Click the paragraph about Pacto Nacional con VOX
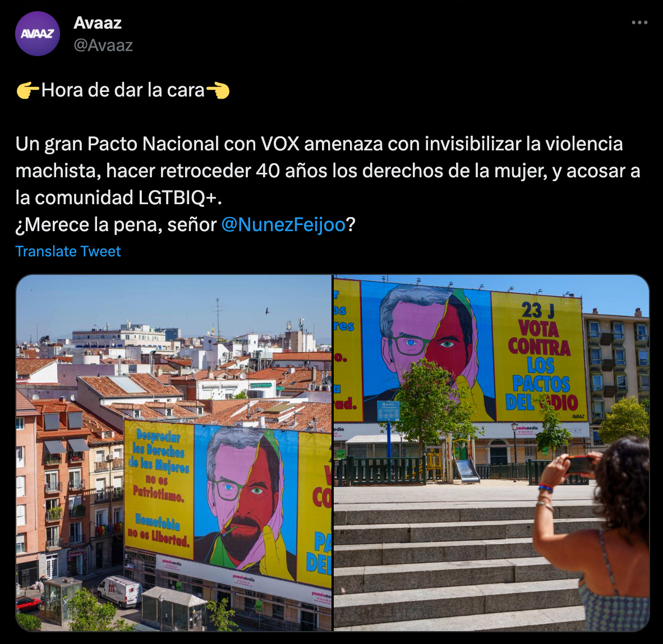 328,171
